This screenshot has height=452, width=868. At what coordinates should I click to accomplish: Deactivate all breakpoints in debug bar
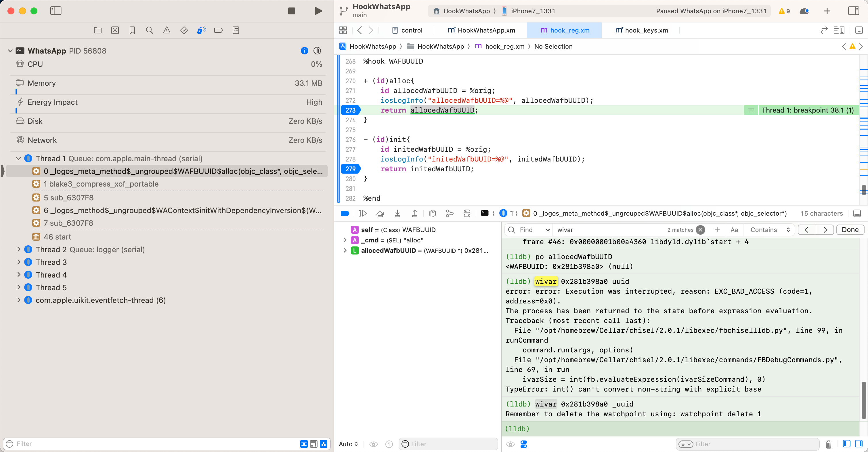345,213
